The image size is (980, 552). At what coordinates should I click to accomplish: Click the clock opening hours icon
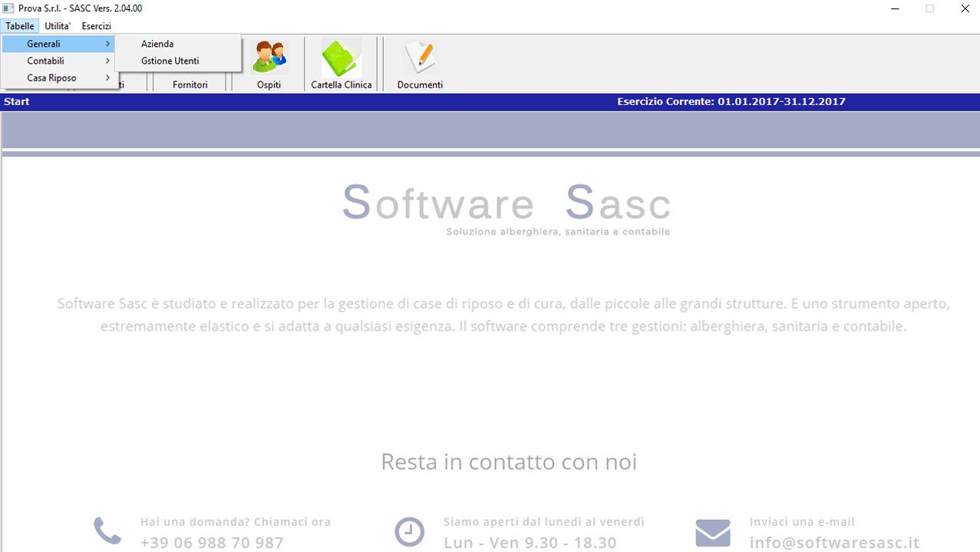(409, 531)
